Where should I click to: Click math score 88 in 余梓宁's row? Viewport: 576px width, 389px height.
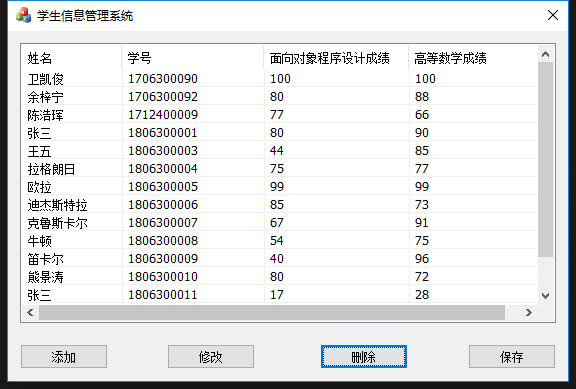coord(422,97)
